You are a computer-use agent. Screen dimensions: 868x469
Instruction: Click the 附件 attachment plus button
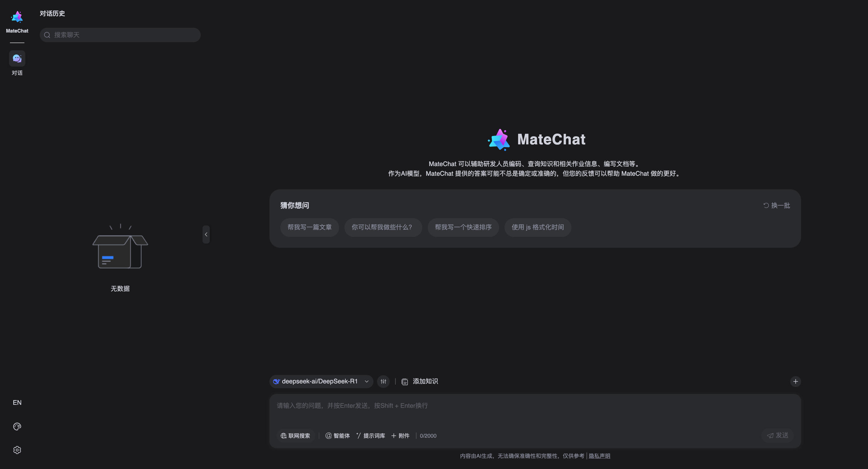(x=400, y=436)
